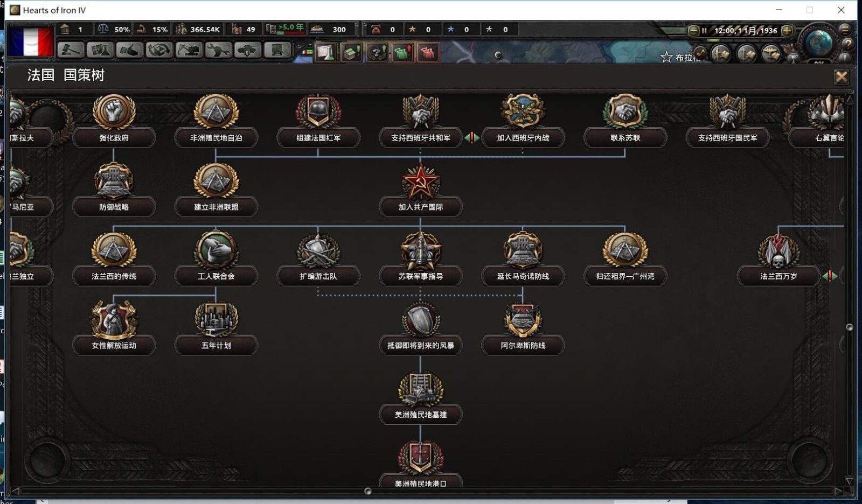
Task: Increase game speed with plus button
Action: coord(787,31)
